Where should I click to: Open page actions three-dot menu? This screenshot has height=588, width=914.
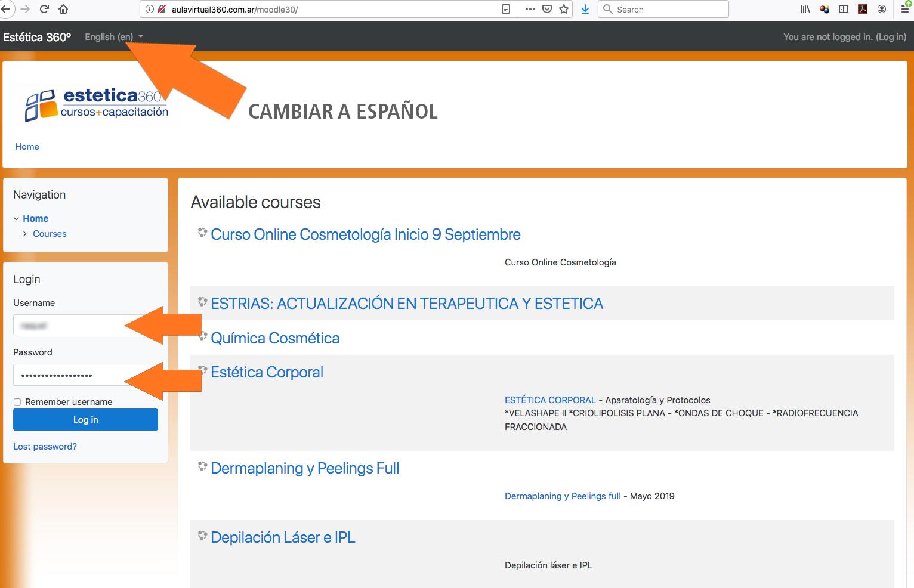tap(530, 9)
